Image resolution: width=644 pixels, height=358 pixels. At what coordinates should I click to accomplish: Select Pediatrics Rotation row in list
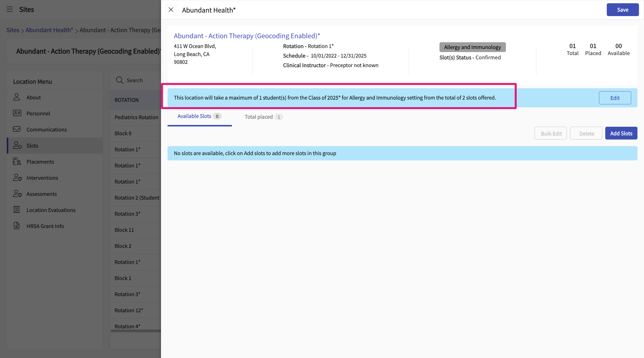point(136,117)
